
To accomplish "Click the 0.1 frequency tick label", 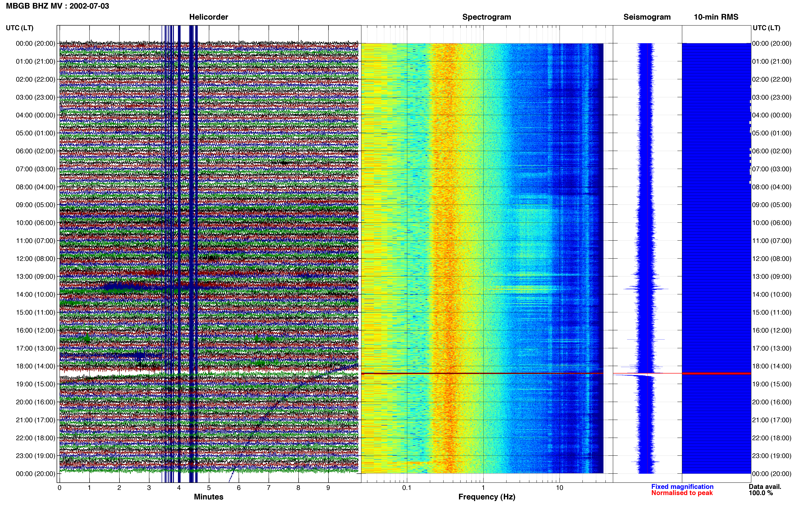I will tap(407, 488).
